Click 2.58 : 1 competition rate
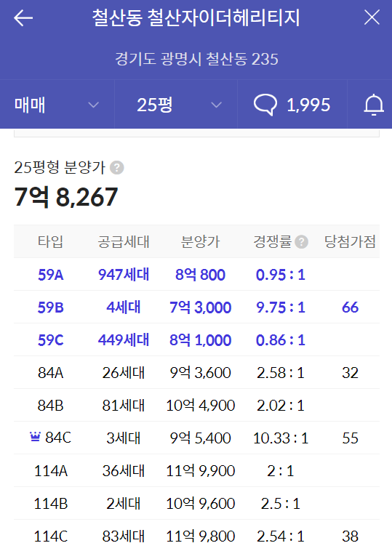This screenshot has width=392, height=559. [280, 373]
